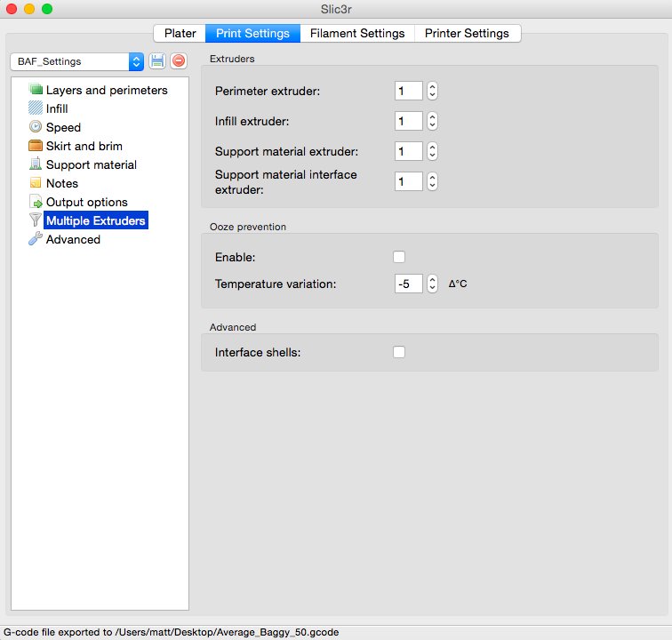This screenshot has height=640, width=672.
Task: Click the Temperature variation stepper arrows
Action: coord(432,284)
